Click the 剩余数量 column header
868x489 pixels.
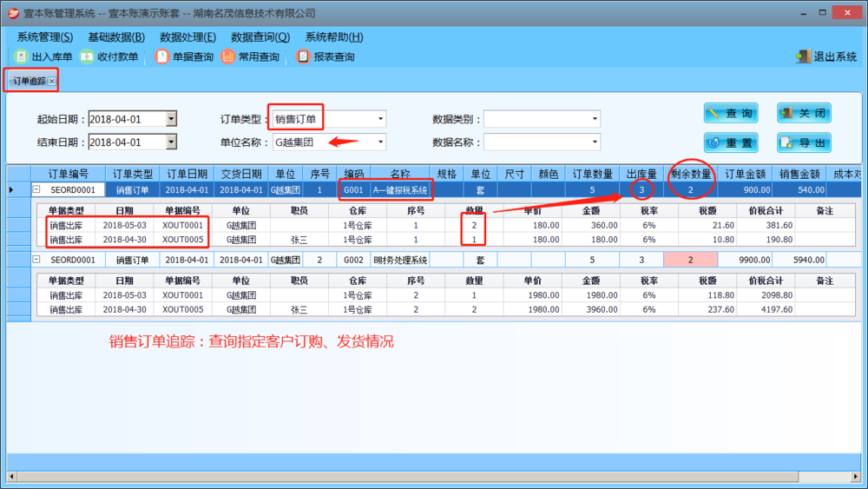pos(690,174)
